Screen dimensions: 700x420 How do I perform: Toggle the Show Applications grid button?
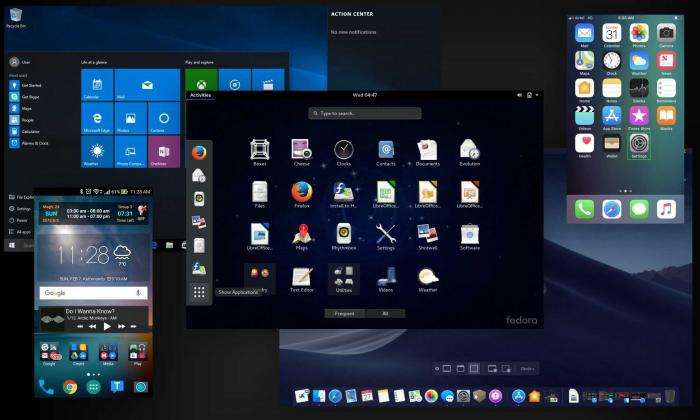199,292
